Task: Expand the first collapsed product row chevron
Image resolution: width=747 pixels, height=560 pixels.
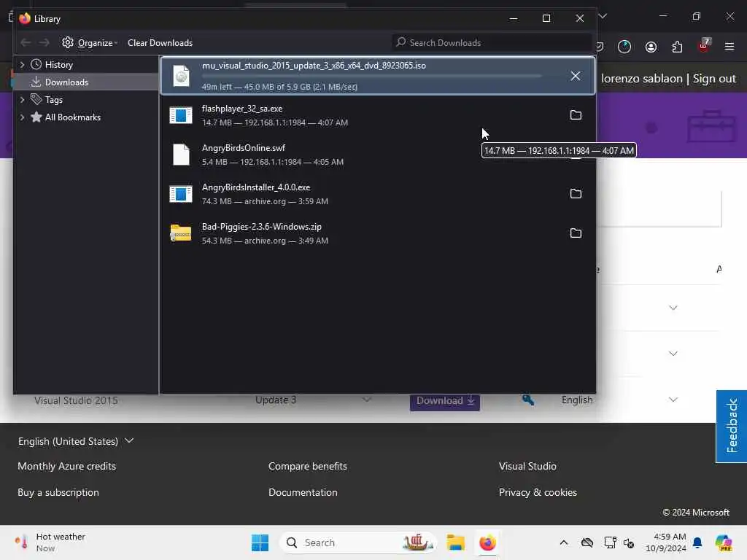Action: coord(673,308)
